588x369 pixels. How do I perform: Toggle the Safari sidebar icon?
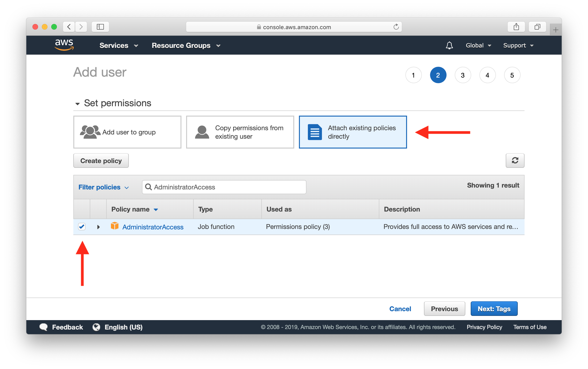pyautogui.click(x=100, y=27)
